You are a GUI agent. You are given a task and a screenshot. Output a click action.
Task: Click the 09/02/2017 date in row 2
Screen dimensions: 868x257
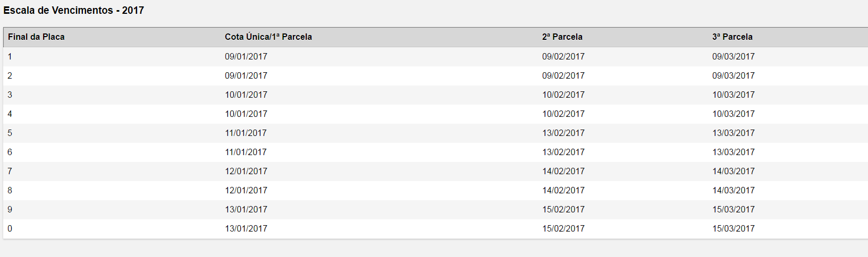[563, 75]
